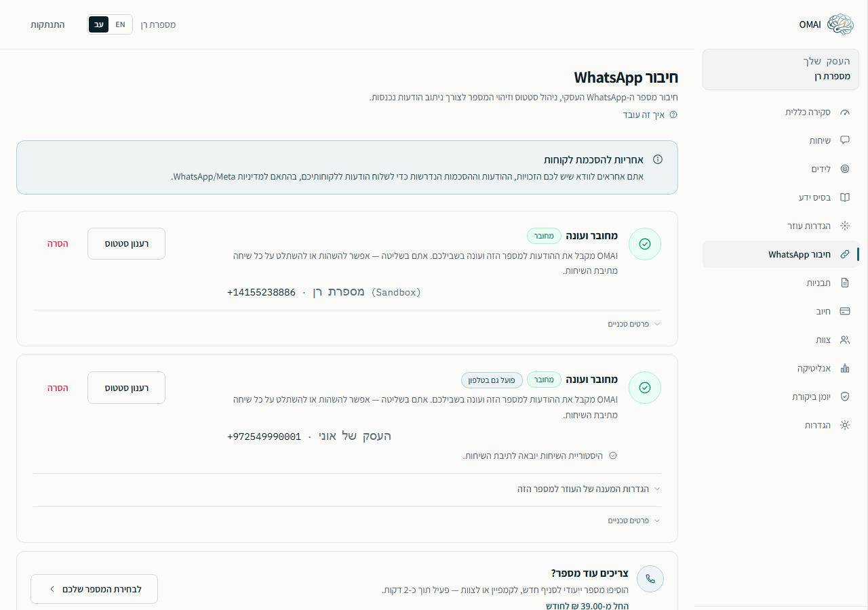
Task: Open הגדרות עוזר in the sidebar
Action: point(781,226)
